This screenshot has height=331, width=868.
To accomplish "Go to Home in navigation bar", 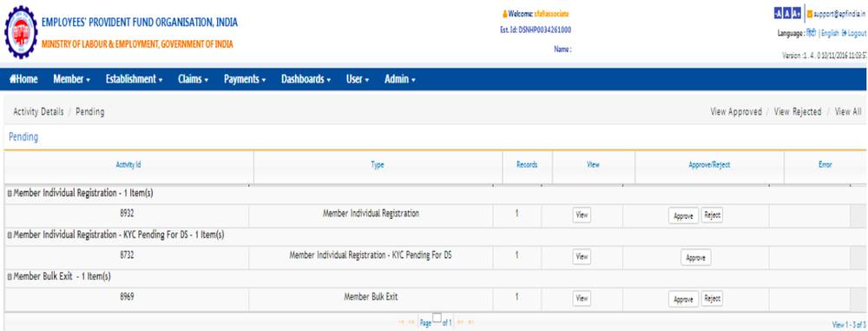I will 23,79.
